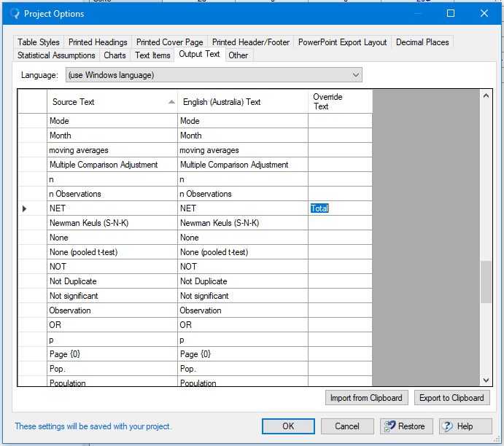504x446 pixels.
Task: Select the Printed Header/Footer tab
Action: click(x=251, y=42)
